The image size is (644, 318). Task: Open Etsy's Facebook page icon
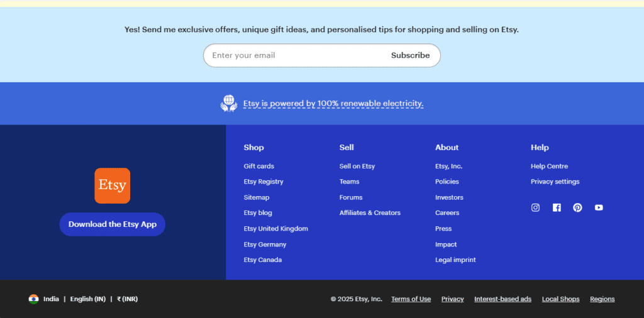(x=557, y=207)
